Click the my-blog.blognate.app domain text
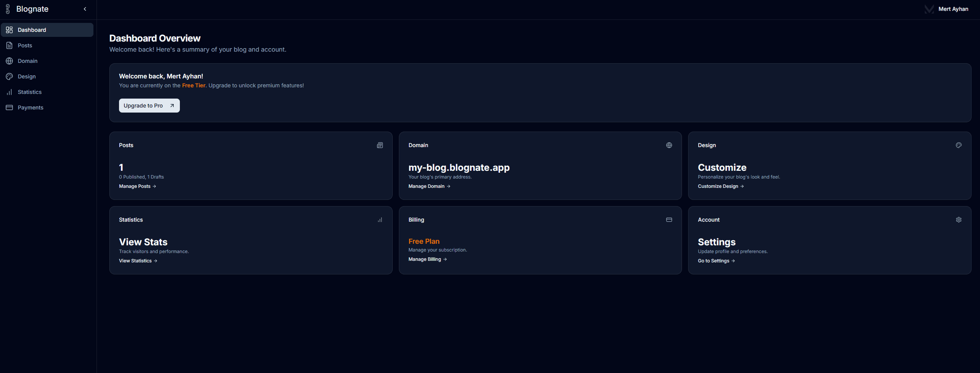 (459, 168)
